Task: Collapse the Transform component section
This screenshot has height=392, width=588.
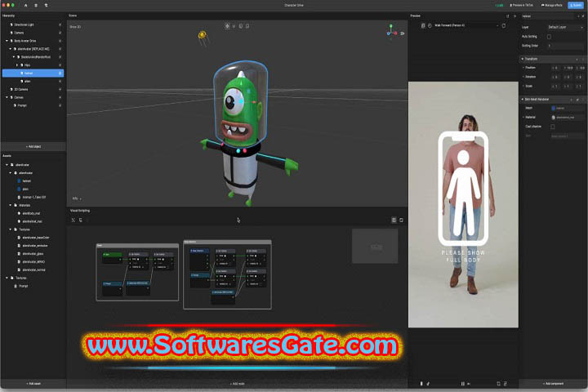Action: pos(523,59)
